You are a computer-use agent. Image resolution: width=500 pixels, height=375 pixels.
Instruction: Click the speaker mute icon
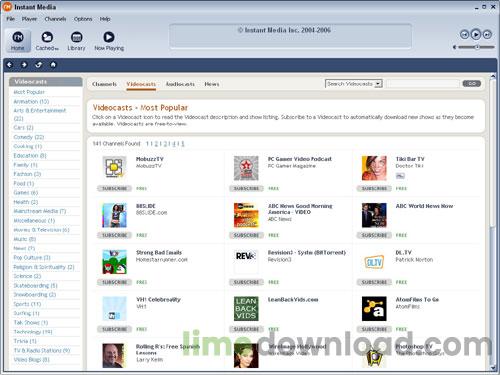tap(454, 47)
